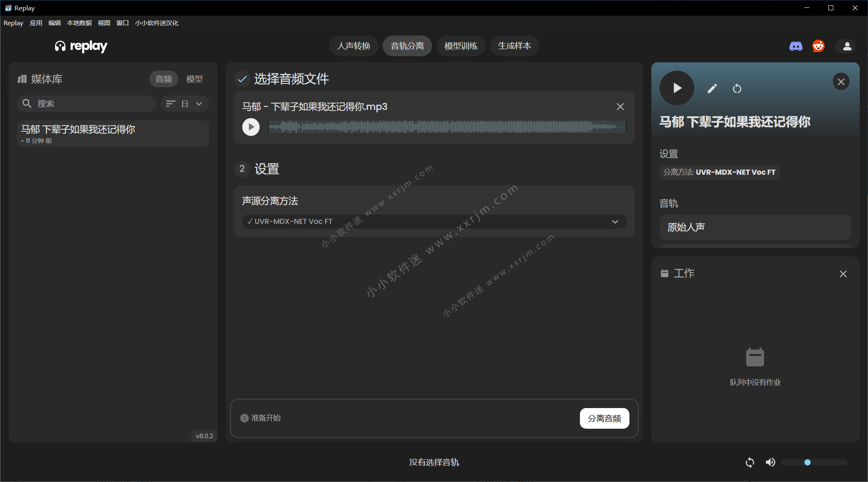Screen dimensions: 868x482
Task: Click the 队列中没有作业 message
Action: pyautogui.click(x=755, y=382)
